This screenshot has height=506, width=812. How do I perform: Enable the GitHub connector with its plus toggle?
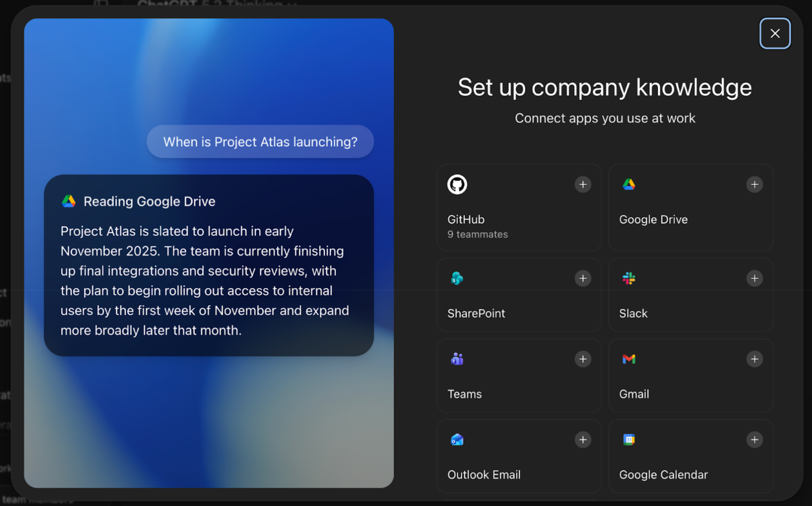pos(583,184)
